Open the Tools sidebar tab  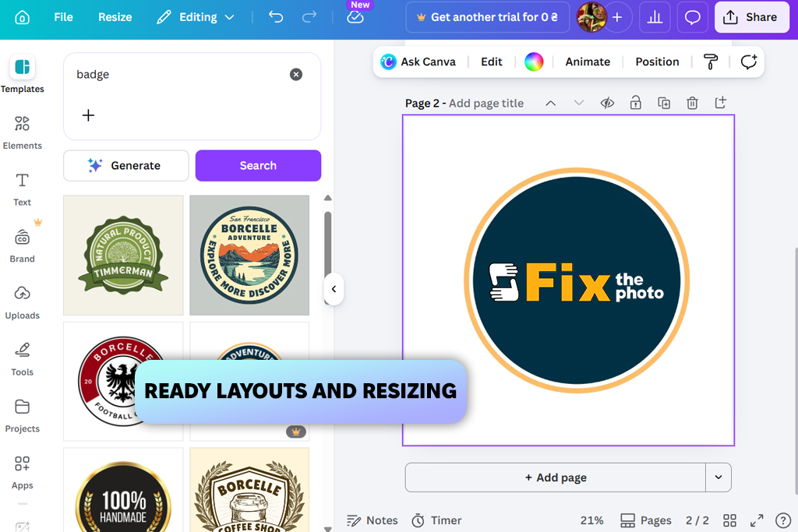(x=22, y=359)
